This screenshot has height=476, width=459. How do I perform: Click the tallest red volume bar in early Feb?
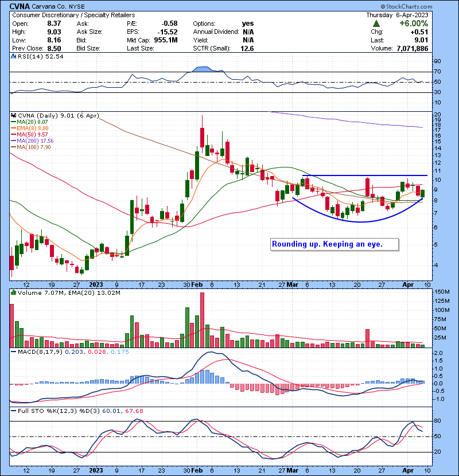pyautogui.click(x=203, y=320)
